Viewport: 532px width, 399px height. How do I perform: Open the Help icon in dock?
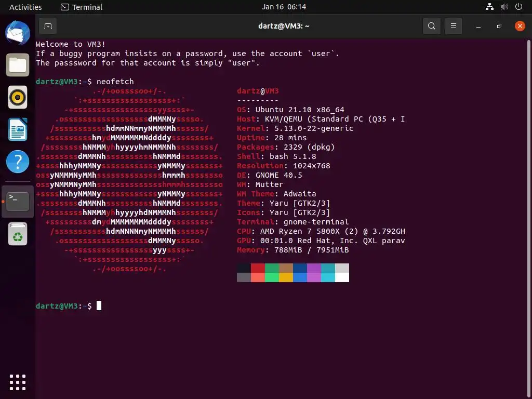coord(18,162)
